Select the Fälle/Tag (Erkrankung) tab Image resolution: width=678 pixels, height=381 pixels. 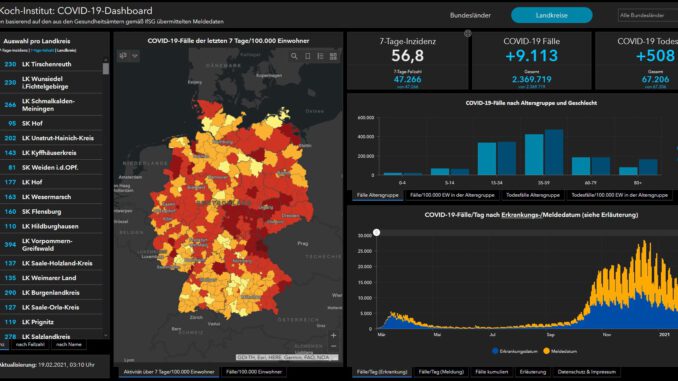coord(382,372)
